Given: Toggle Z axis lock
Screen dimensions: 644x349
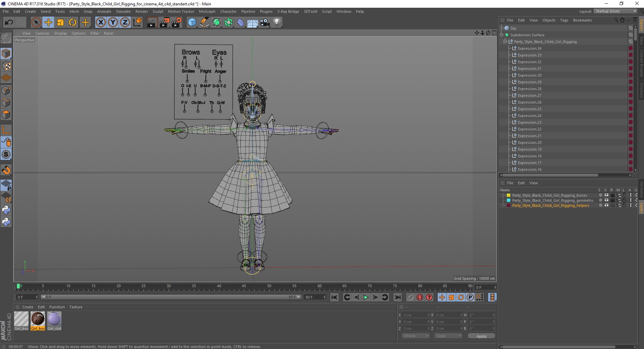Looking at the screenshot, I should 125,23.
